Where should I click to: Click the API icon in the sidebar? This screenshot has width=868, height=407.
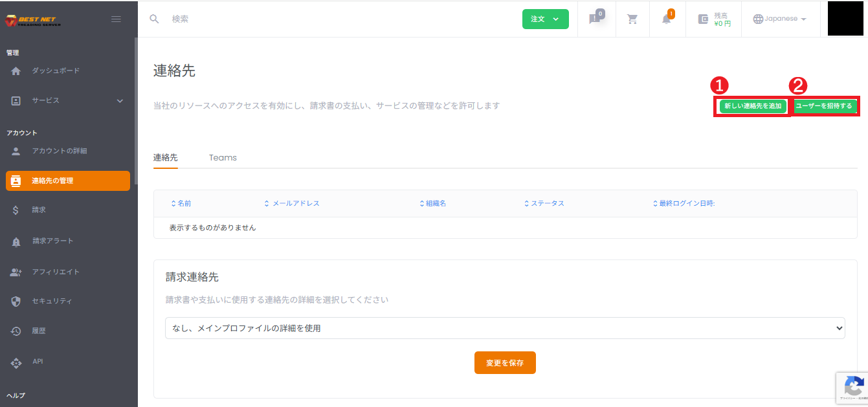(x=14, y=361)
